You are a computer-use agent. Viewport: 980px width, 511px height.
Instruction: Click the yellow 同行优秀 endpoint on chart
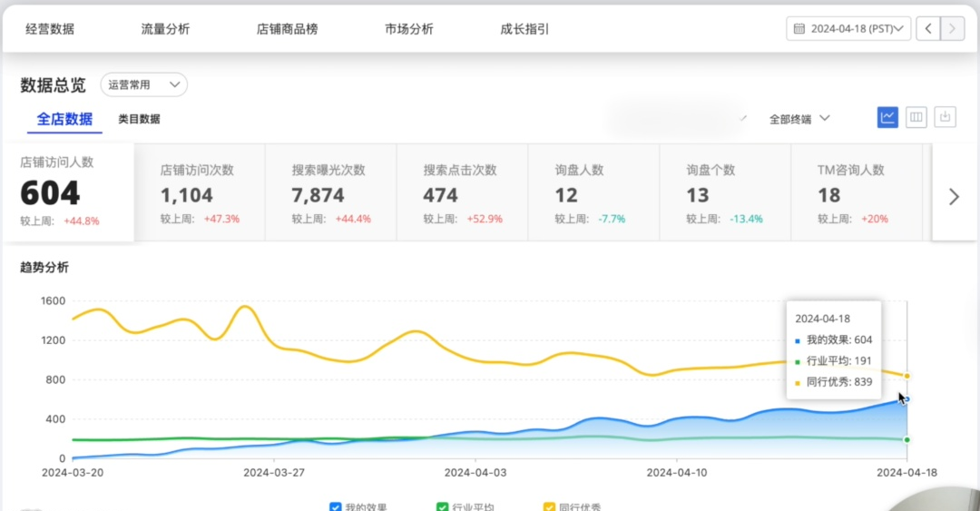pos(906,376)
